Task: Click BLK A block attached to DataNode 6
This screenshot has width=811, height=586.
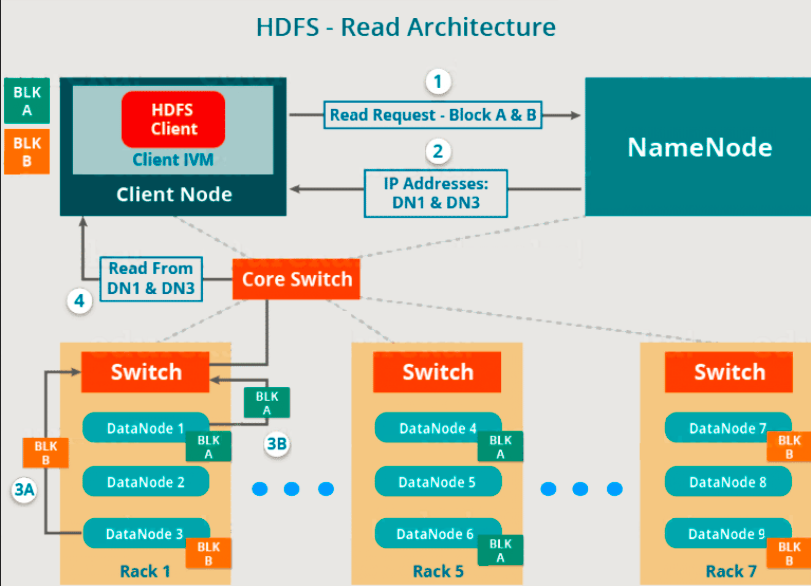Action: pos(500,550)
